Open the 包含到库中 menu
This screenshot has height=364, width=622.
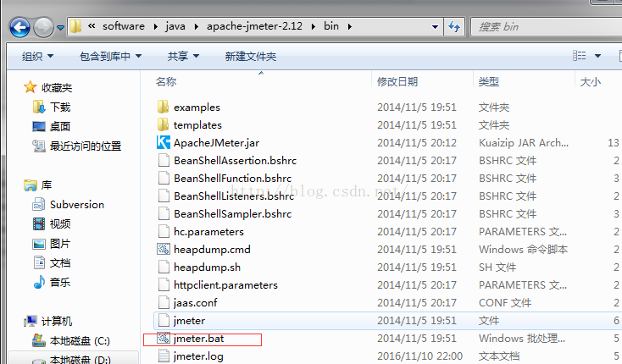click(x=110, y=56)
